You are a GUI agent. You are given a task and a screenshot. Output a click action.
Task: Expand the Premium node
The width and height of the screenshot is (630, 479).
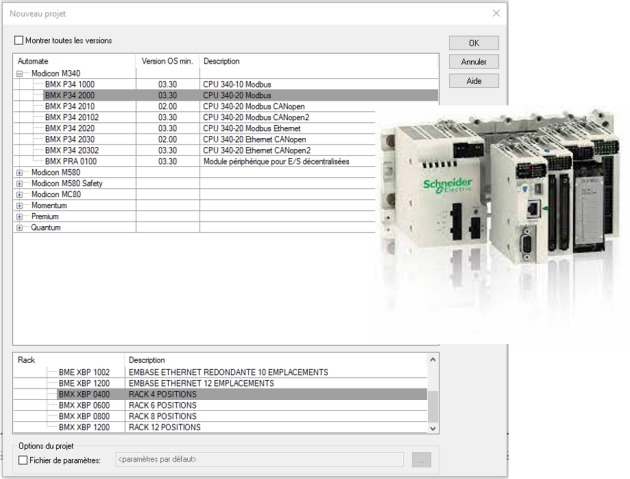pyautogui.click(x=19, y=217)
